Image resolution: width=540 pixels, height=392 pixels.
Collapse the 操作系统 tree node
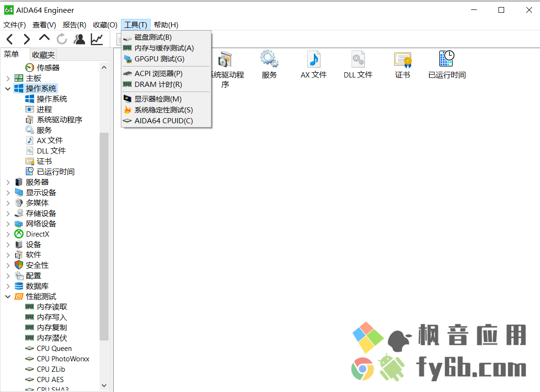tap(8, 89)
